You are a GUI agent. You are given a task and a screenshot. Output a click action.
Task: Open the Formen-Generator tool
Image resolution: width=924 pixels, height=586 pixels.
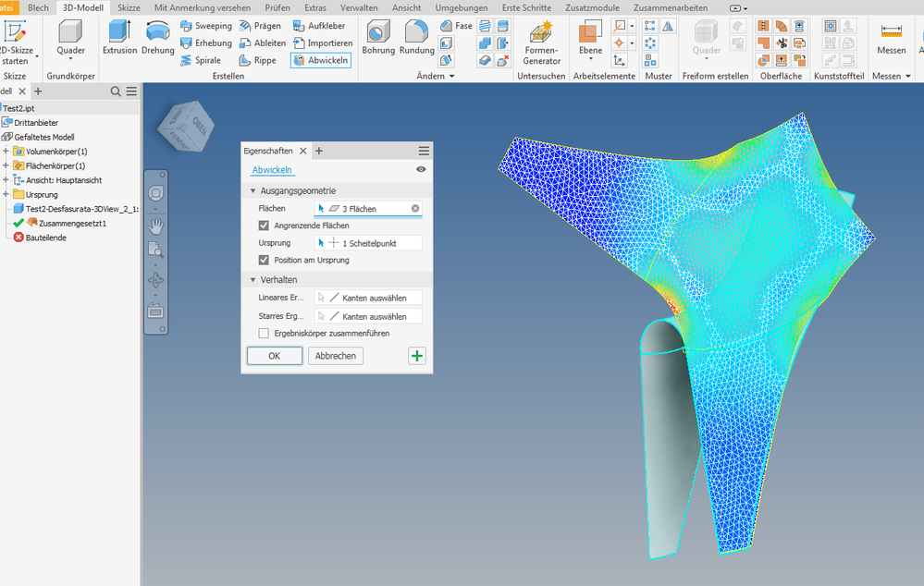point(542,43)
